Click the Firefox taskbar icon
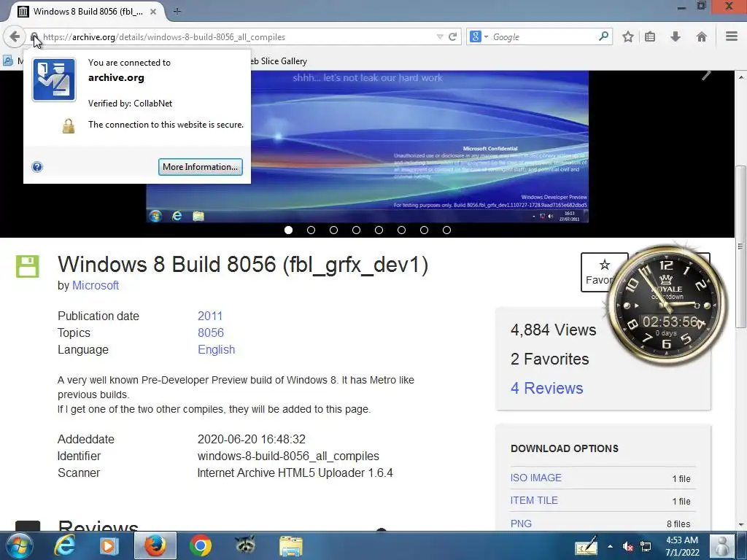The width and height of the screenshot is (747, 560). 155,545
